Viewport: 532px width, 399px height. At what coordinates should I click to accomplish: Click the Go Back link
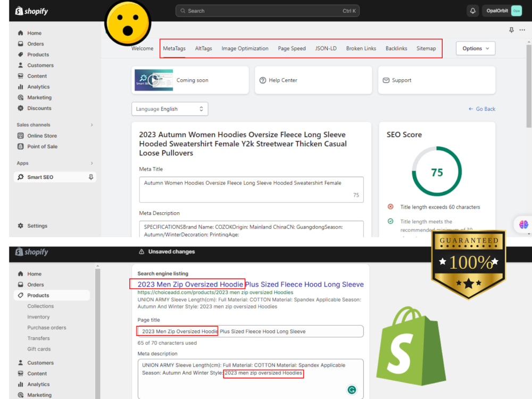482,109
